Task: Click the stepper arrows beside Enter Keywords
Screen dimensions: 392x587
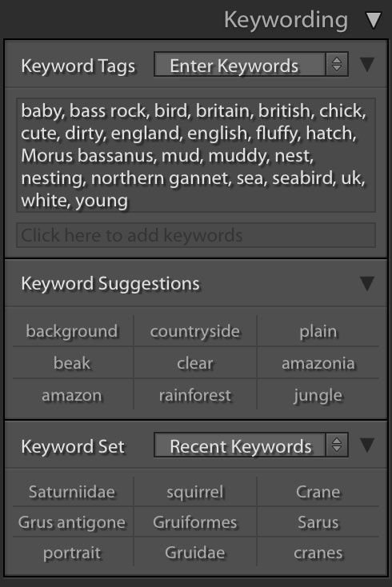Action: (x=337, y=65)
